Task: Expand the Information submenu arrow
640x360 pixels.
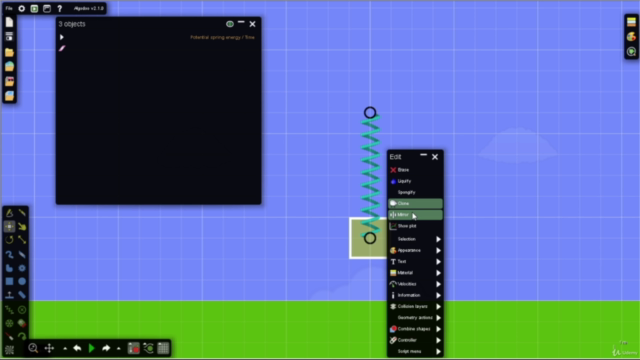Action: [438, 295]
